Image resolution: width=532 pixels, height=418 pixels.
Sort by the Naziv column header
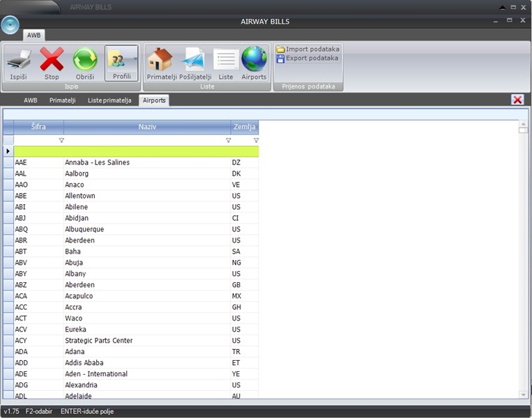click(x=147, y=127)
